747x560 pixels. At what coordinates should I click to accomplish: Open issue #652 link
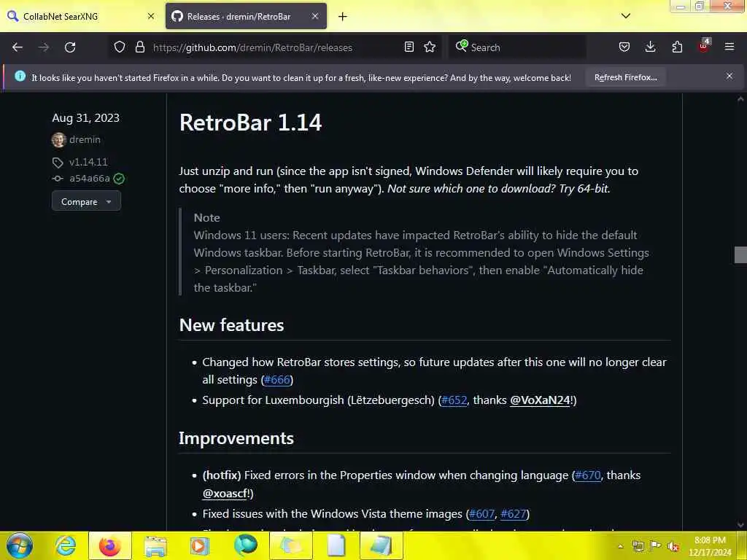coord(454,400)
